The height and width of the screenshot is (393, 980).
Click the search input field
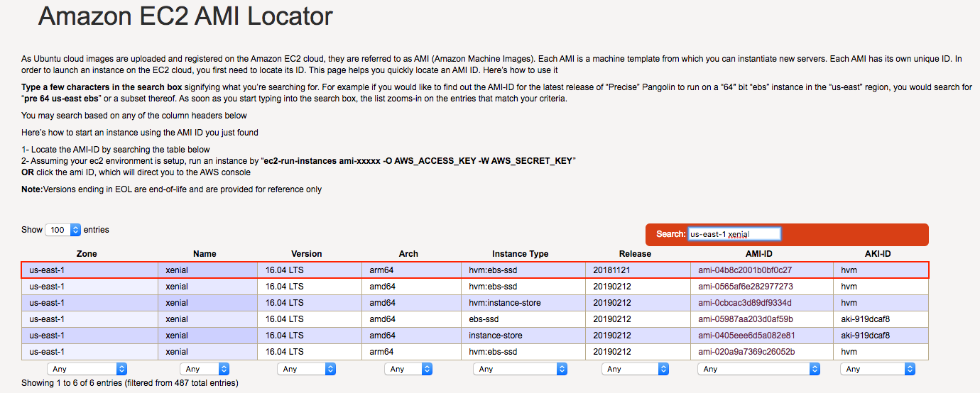[x=734, y=234]
